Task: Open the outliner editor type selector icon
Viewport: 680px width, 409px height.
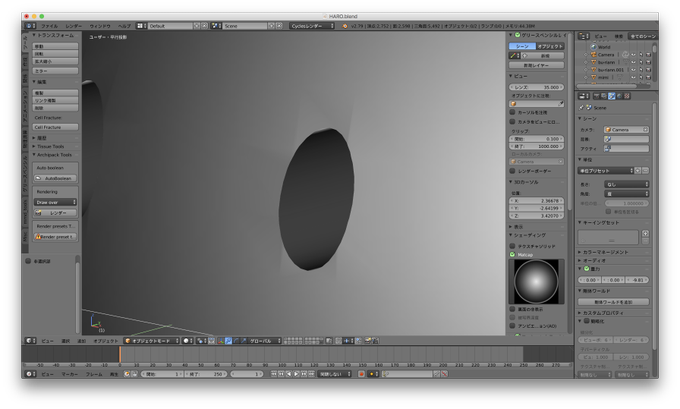Action: click(x=584, y=36)
